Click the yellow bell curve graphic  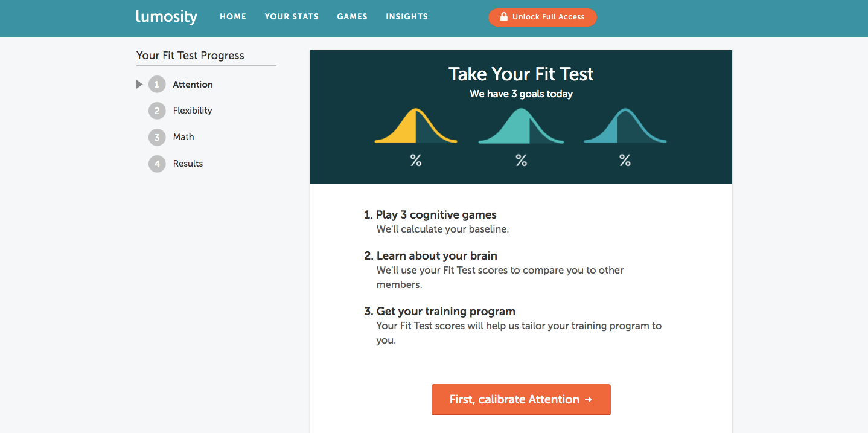coord(416,126)
